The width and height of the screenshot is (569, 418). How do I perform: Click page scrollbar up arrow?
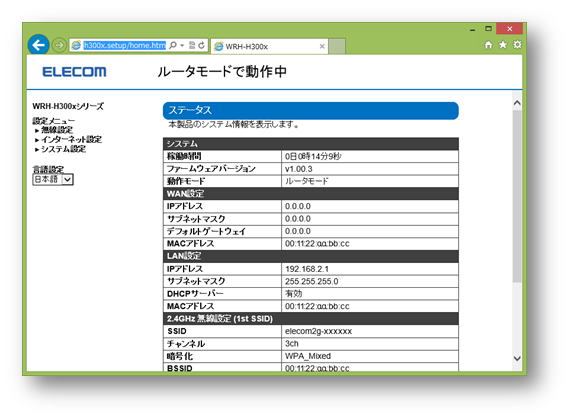pos(517,103)
